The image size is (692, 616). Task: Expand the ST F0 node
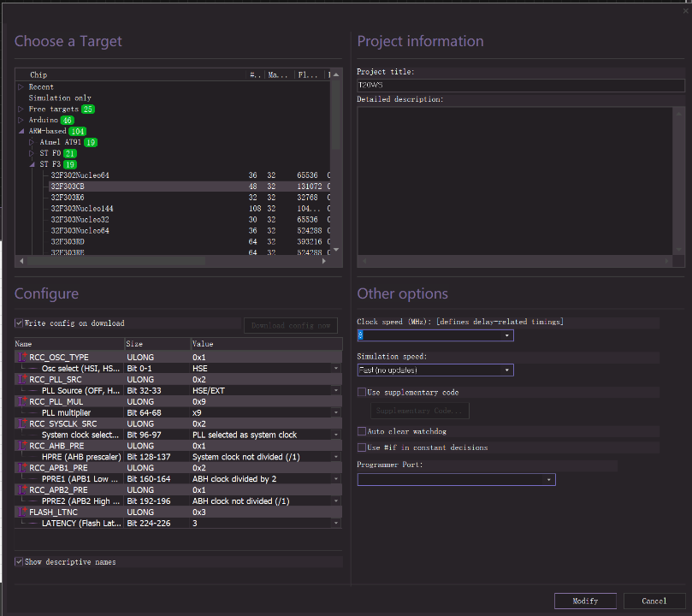click(x=32, y=153)
